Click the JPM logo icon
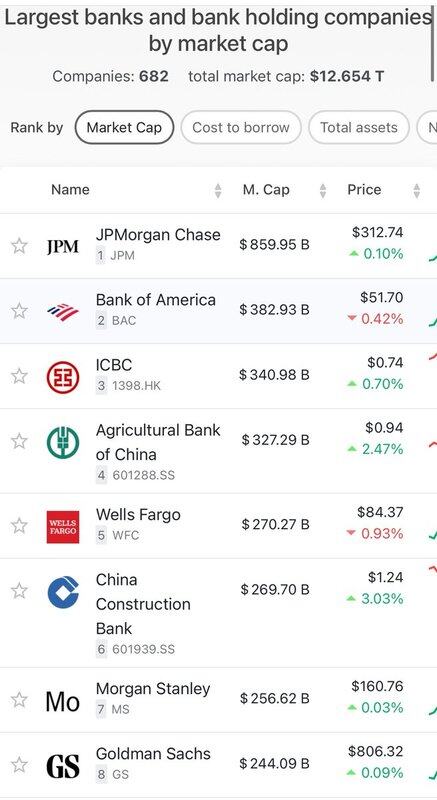The image size is (437, 800). 63,246
